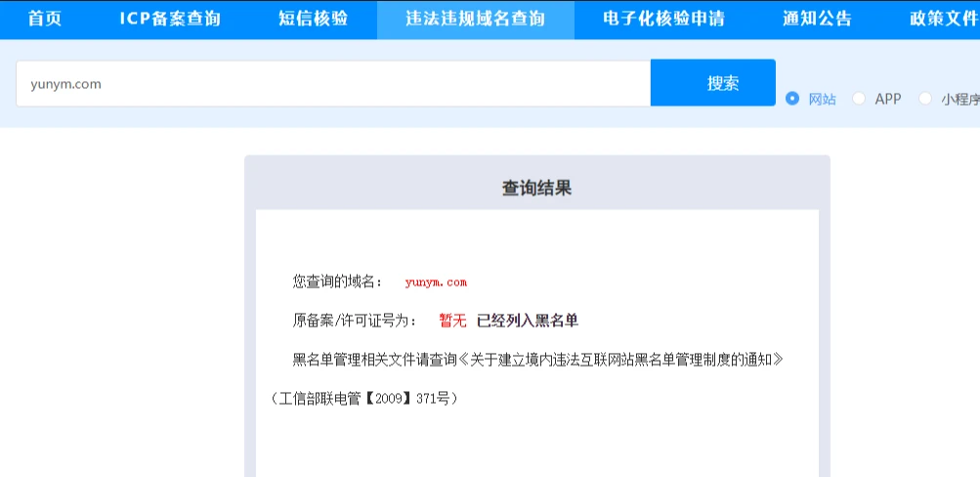Image resolution: width=980 pixels, height=477 pixels.
Task: Switch to the ICP备案查询 tab
Action: click(x=169, y=19)
